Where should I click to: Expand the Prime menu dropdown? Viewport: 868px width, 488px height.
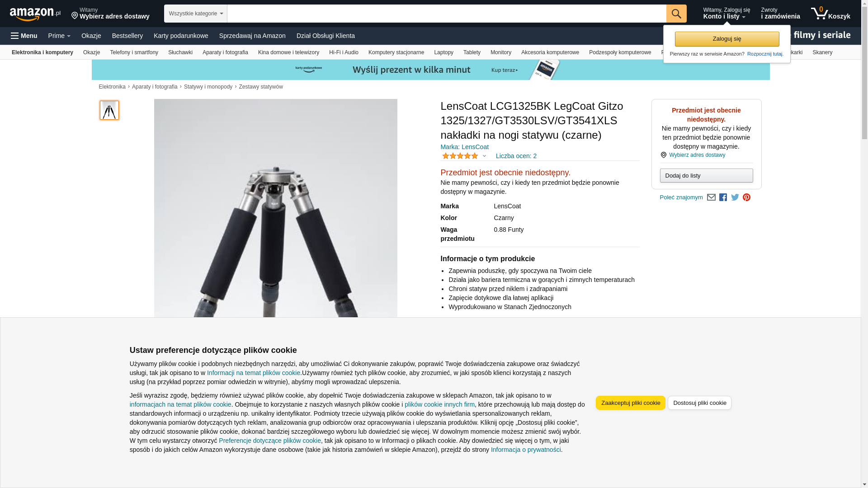coord(59,36)
